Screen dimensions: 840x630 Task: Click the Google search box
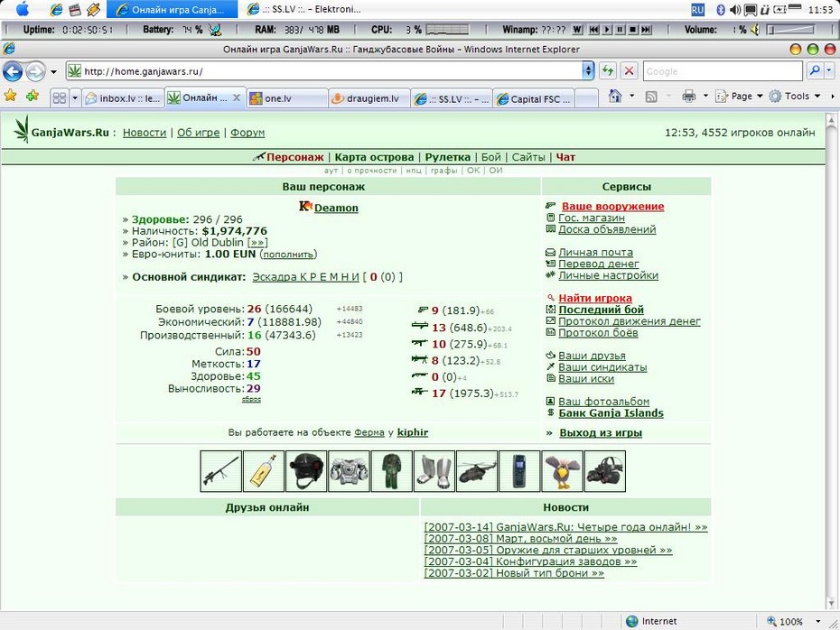click(723, 71)
